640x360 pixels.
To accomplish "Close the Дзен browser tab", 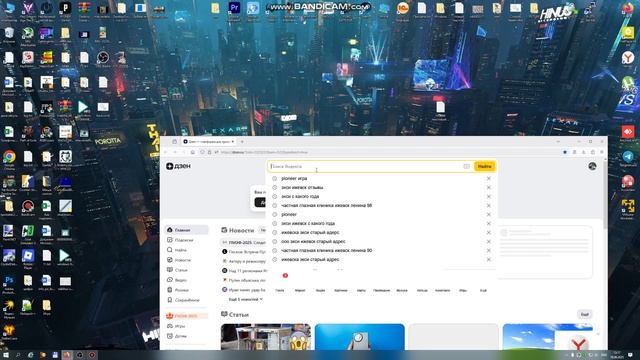I will [233, 142].
